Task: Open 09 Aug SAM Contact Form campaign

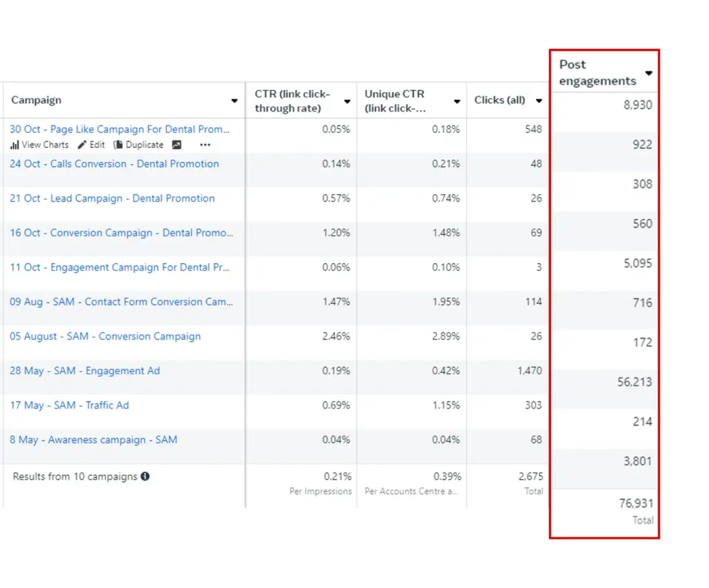Action: click(121, 302)
